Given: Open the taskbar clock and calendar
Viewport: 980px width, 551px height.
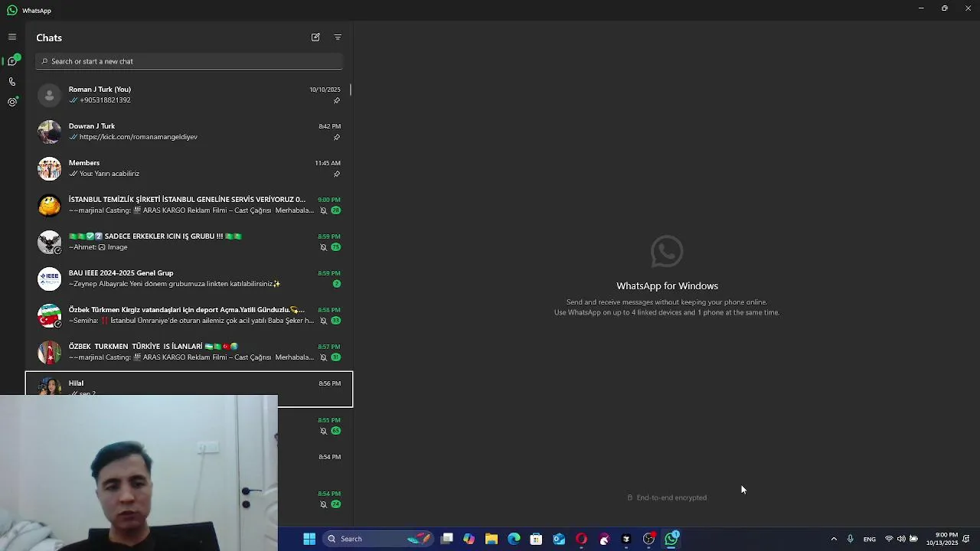Looking at the screenshot, I should [x=942, y=539].
